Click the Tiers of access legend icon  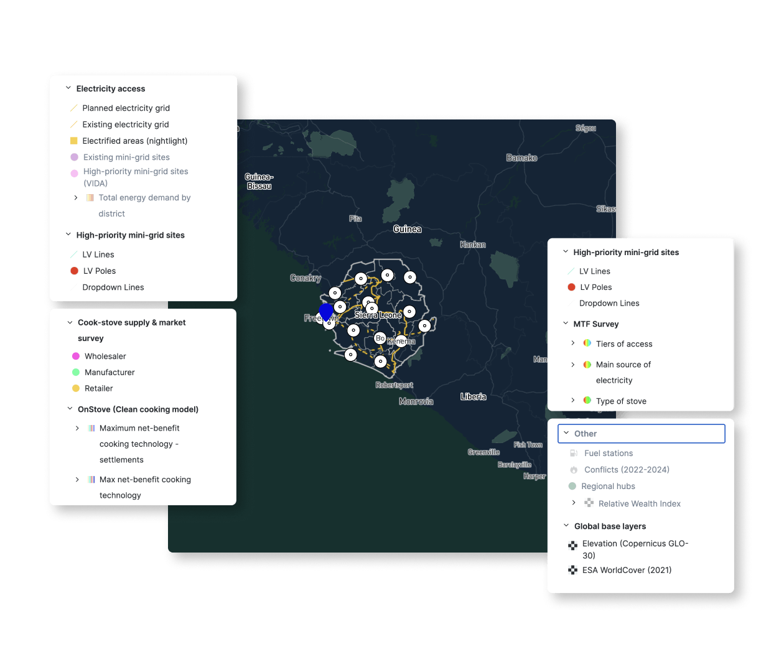point(587,343)
